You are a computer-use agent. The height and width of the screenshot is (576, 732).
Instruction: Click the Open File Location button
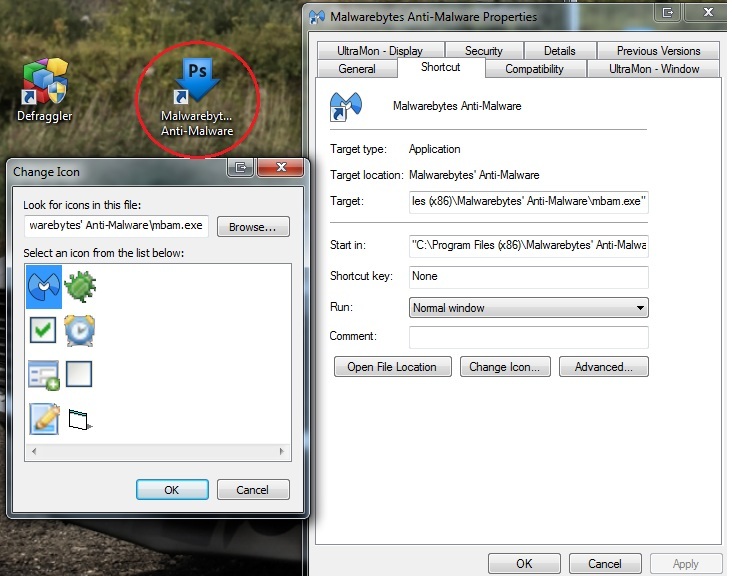click(393, 367)
